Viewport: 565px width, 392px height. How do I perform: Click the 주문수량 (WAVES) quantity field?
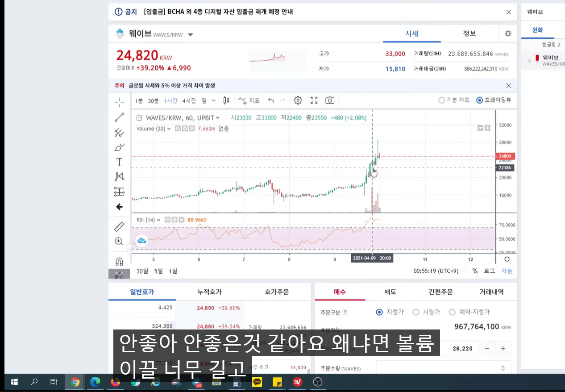pos(443,368)
